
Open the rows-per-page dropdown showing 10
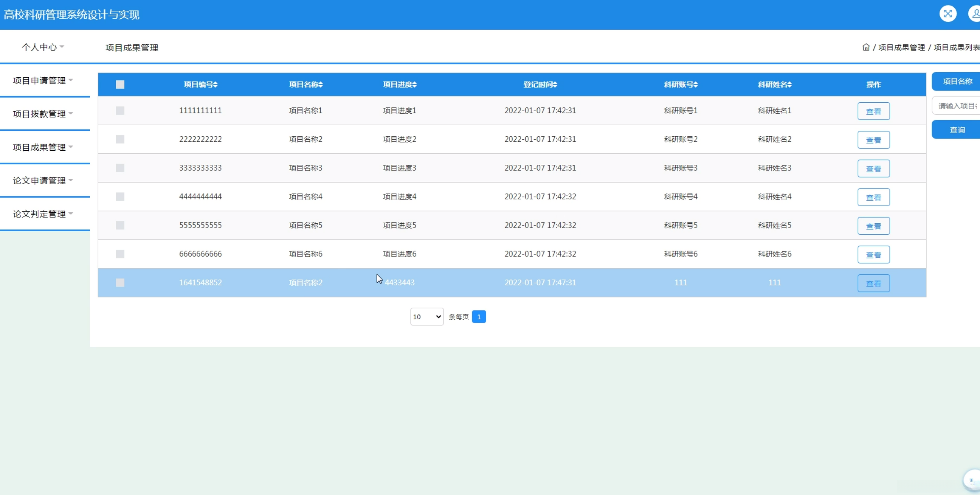coord(427,317)
